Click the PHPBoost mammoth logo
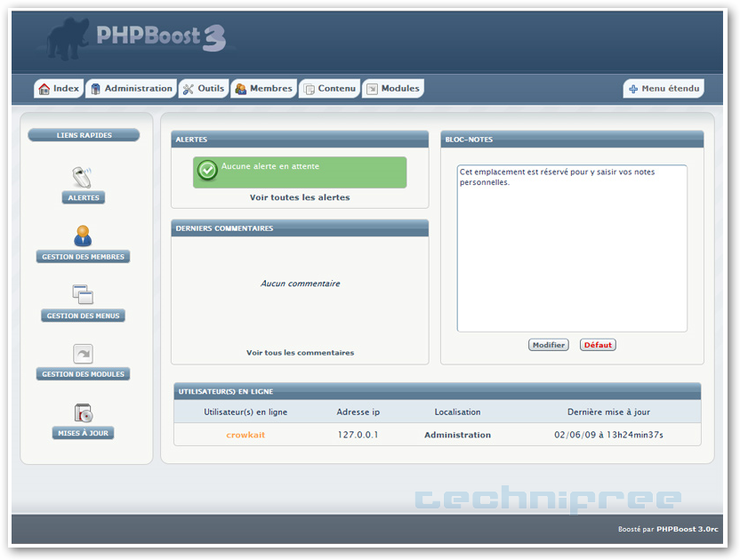 (x=69, y=40)
